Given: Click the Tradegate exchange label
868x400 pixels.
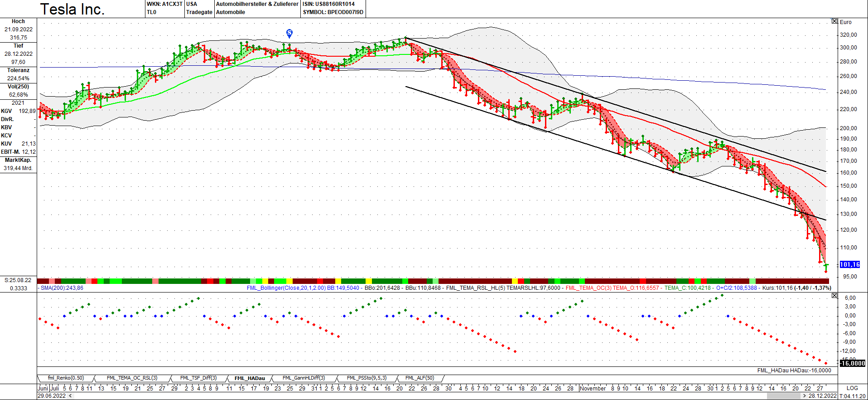Looking at the screenshot, I should tap(199, 12).
